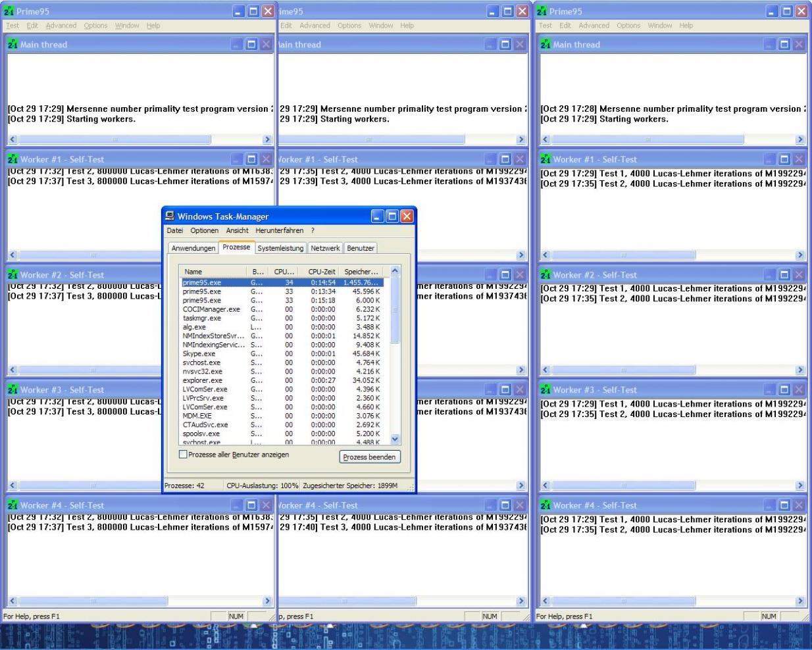Screen dimensions: 812x650
Task: Click right scroll arrow of left window Main thread
Action: click(267, 139)
